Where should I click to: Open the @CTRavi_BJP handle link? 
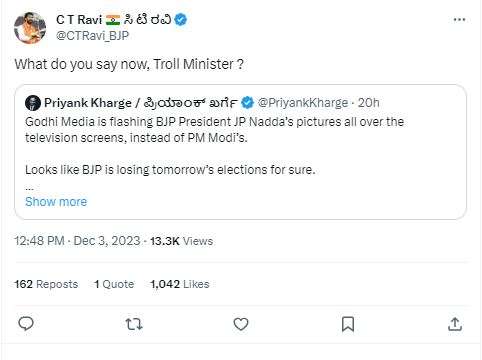(x=92, y=35)
